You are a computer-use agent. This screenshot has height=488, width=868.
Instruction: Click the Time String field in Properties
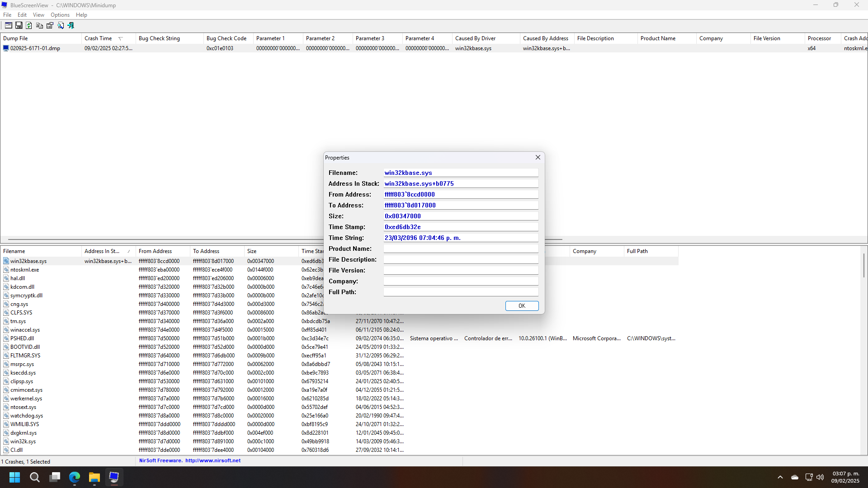click(461, 238)
